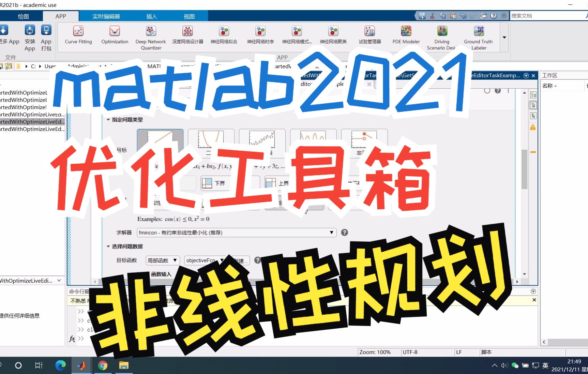The height and width of the screenshot is (374, 588).
Task: Switch to the 绘图 tab
Action: click(23, 16)
